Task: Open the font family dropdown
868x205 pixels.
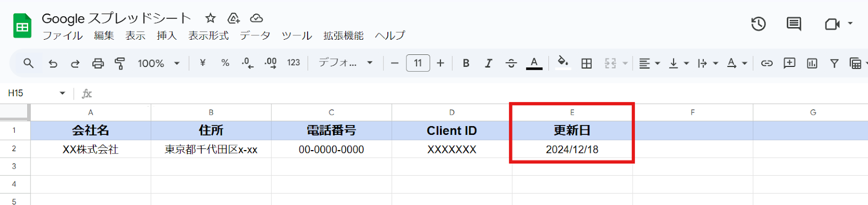Action: click(x=346, y=63)
